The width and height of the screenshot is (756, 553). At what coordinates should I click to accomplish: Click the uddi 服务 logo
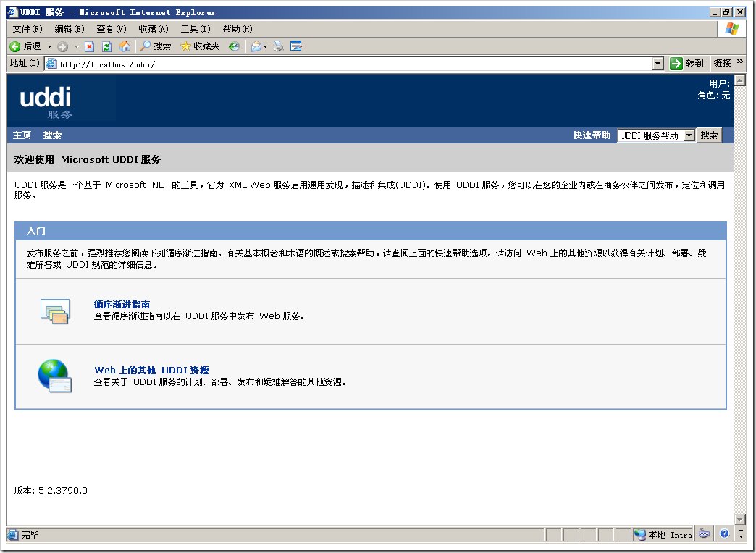46,102
